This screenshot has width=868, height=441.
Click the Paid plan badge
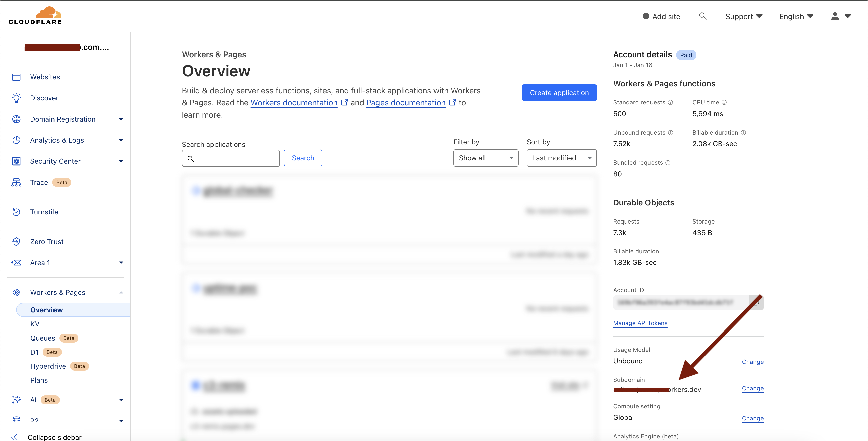[x=686, y=55]
